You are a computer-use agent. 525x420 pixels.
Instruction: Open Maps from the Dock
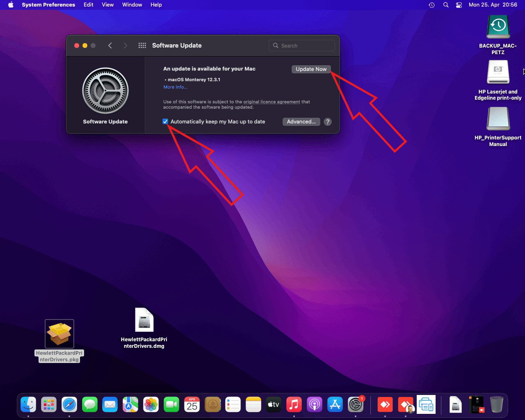pyautogui.click(x=130, y=405)
